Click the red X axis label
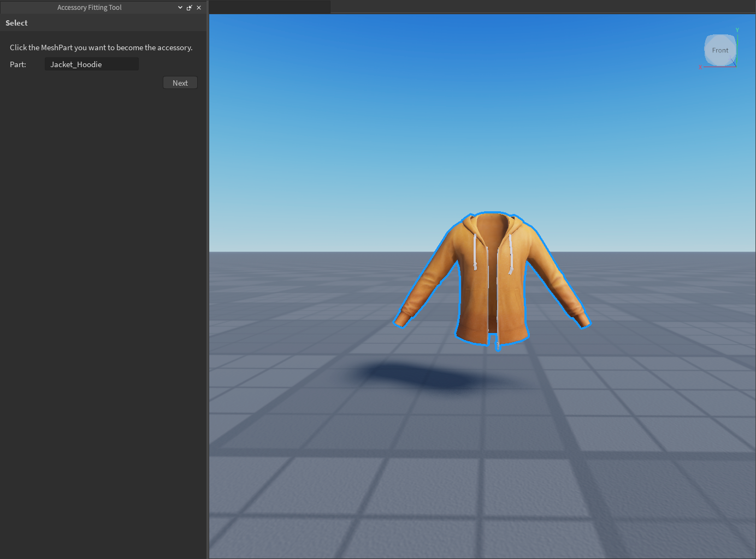Image resolution: width=756 pixels, height=559 pixels. pos(700,68)
